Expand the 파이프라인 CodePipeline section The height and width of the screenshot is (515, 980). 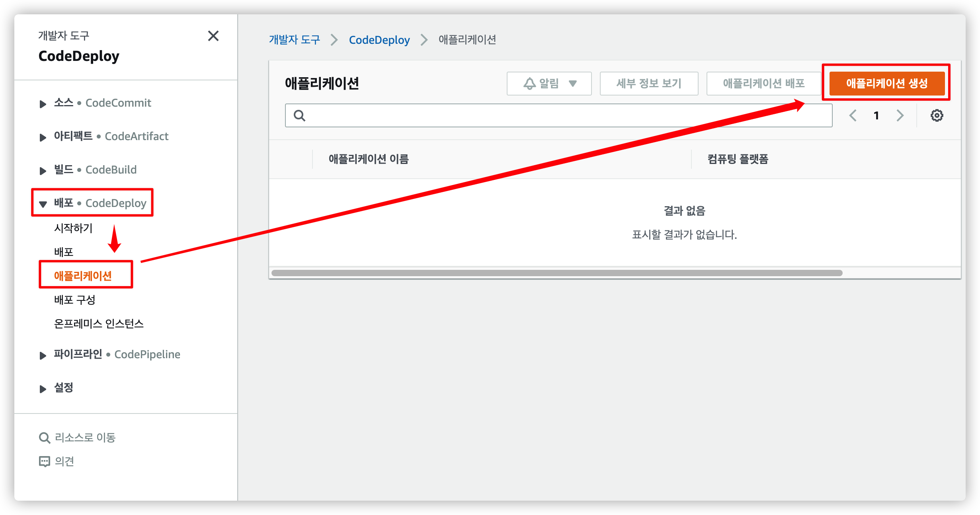[x=43, y=355]
